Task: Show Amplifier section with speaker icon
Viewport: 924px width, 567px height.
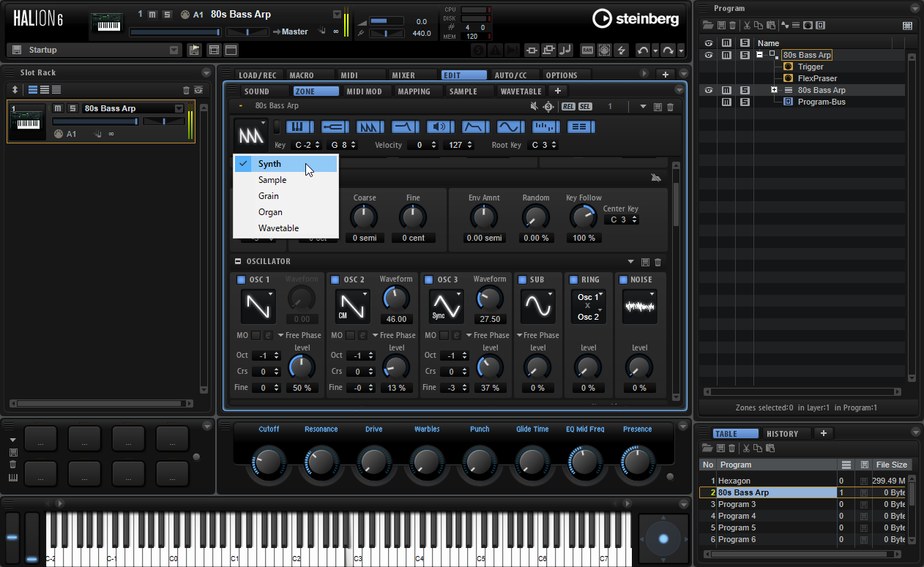Action: pos(441,127)
